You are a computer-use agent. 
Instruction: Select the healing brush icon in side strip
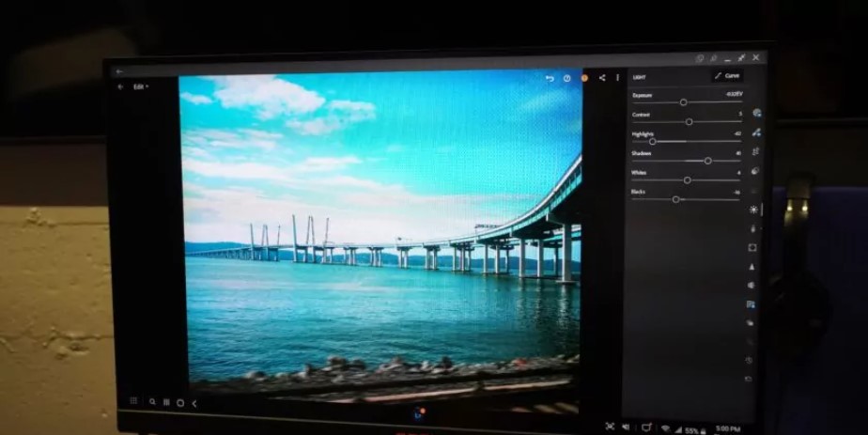pyautogui.click(x=756, y=132)
